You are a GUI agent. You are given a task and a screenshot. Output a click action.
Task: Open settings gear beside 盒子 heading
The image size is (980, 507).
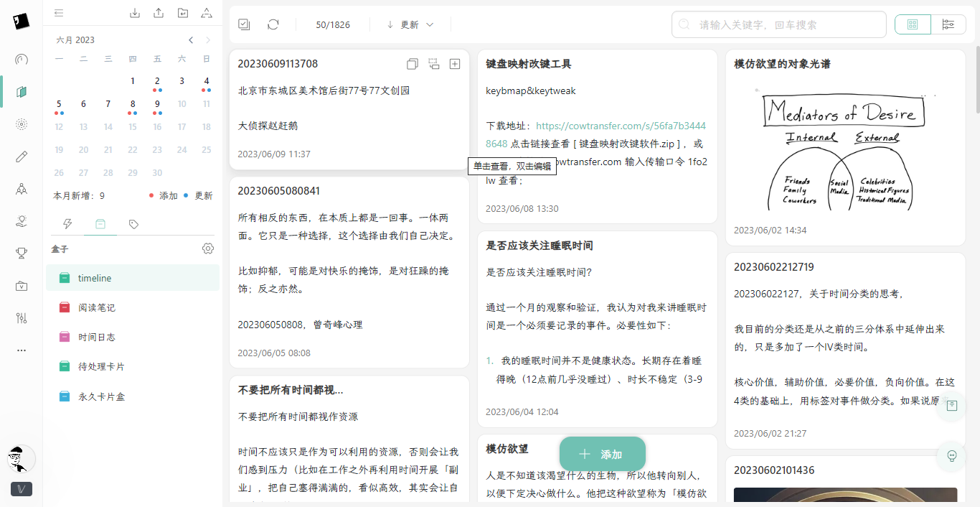tap(208, 248)
